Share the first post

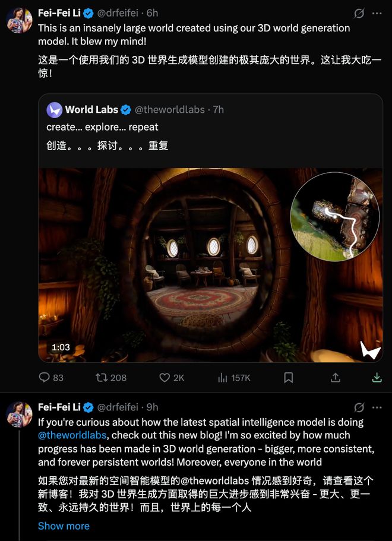pyautogui.click(x=335, y=378)
